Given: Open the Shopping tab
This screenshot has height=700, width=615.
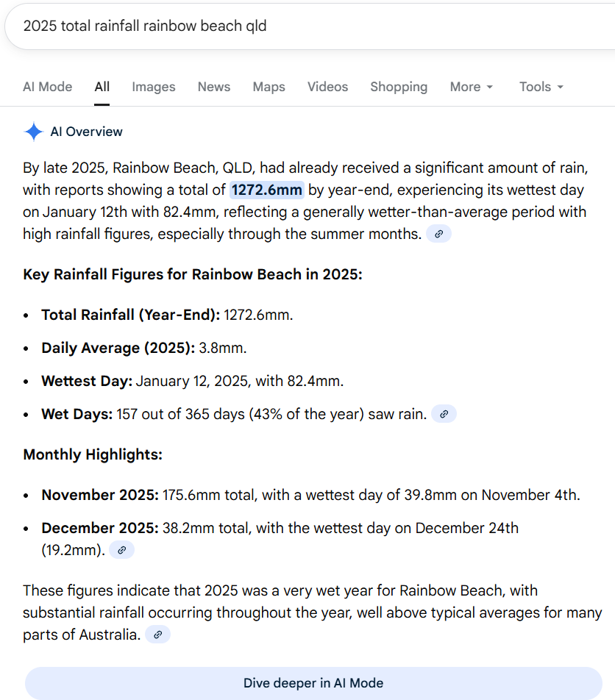Looking at the screenshot, I should pyautogui.click(x=399, y=87).
